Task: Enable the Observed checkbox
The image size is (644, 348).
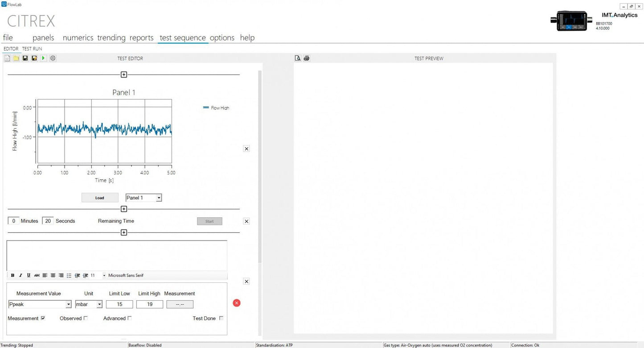Action: 85,318
